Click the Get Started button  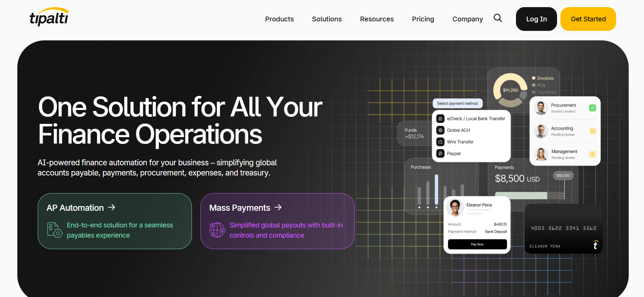[588, 19]
